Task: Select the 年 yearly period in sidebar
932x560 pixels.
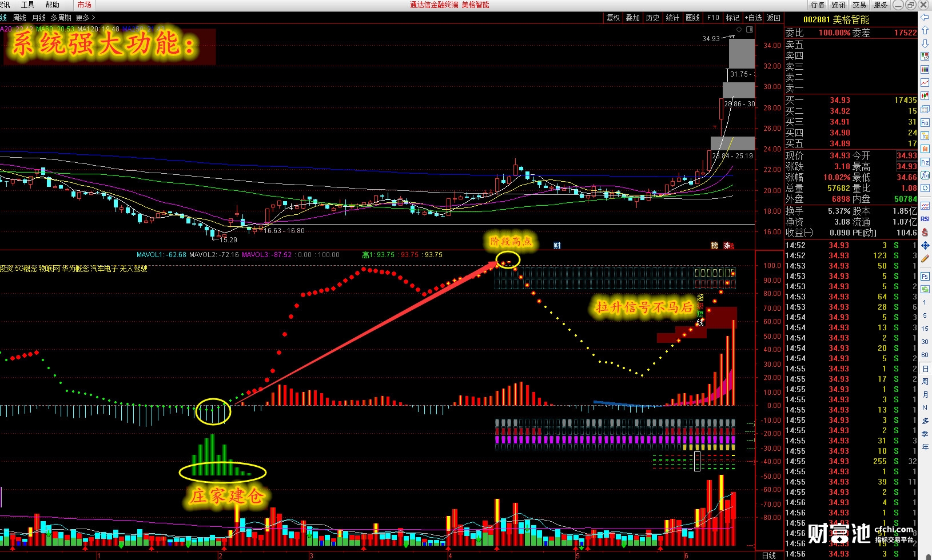Action: pos(925,447)
